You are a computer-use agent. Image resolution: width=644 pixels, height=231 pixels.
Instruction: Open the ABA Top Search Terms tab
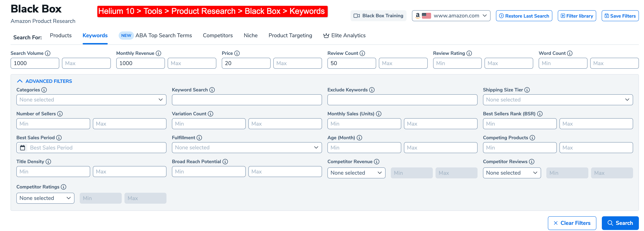click(155, 36)
